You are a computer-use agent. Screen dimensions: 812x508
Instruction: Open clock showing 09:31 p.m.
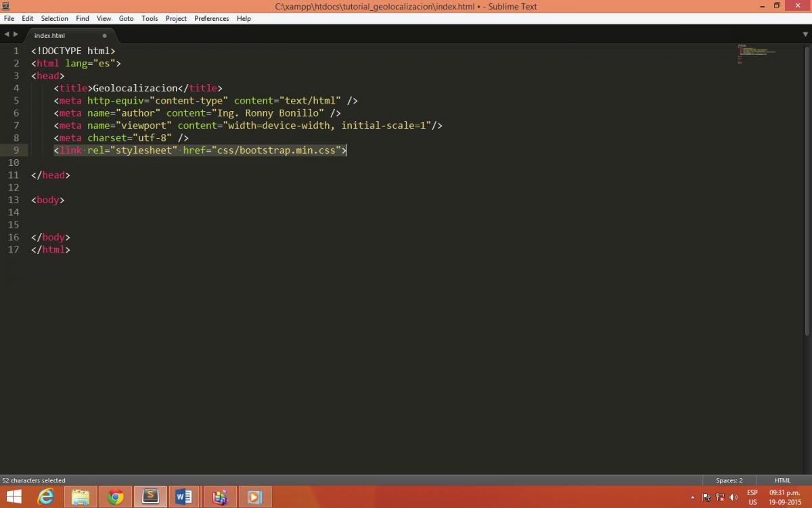click(x=784, y=497)
